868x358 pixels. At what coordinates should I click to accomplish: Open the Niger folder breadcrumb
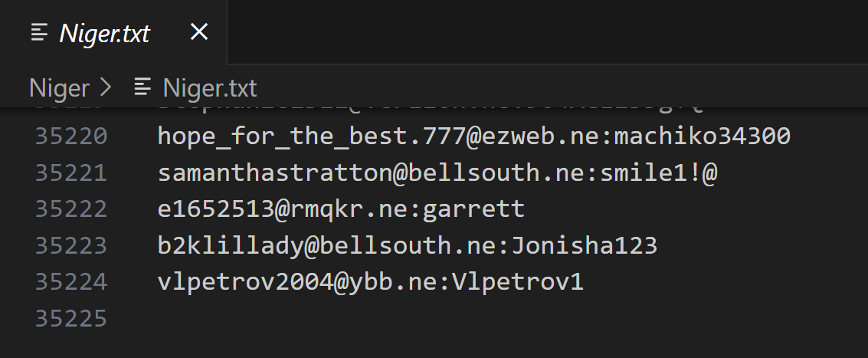point(59,88)
